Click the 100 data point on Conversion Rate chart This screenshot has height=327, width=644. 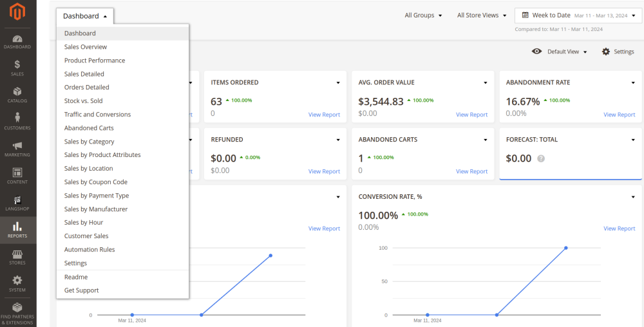(565, 248)
